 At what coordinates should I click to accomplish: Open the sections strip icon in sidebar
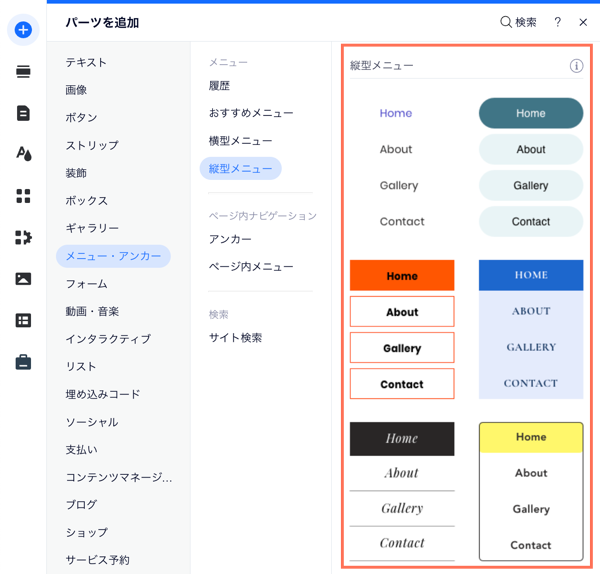(x=23, y=72)
